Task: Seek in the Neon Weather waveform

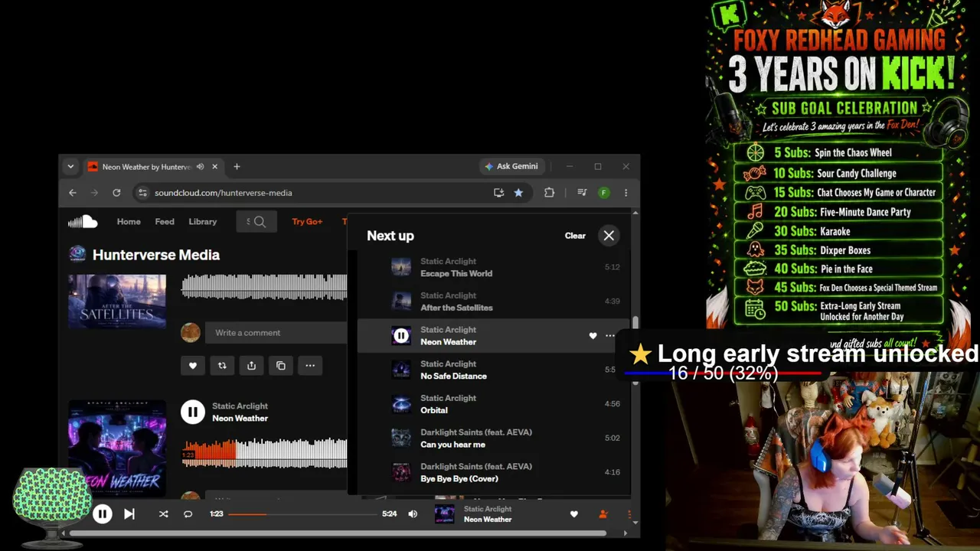Action: click(x=264, y=452)
